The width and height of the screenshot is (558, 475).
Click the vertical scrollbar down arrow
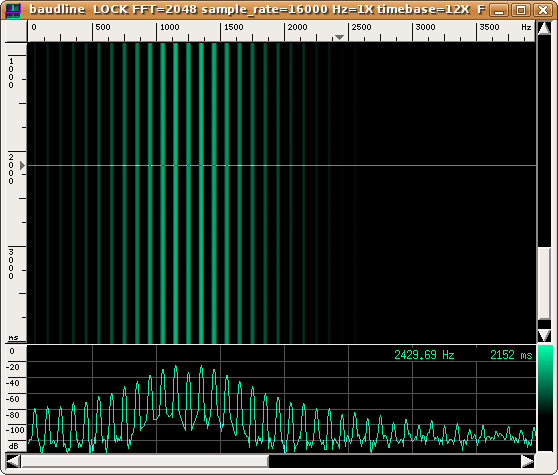pos(544,335)
